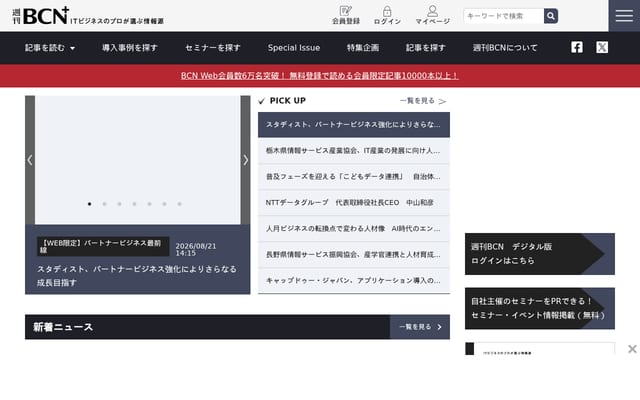The width and height of the screenshot is (640, 400).
Task: Open the carousel article title スタディスト
Action: [x=137, y=276]
